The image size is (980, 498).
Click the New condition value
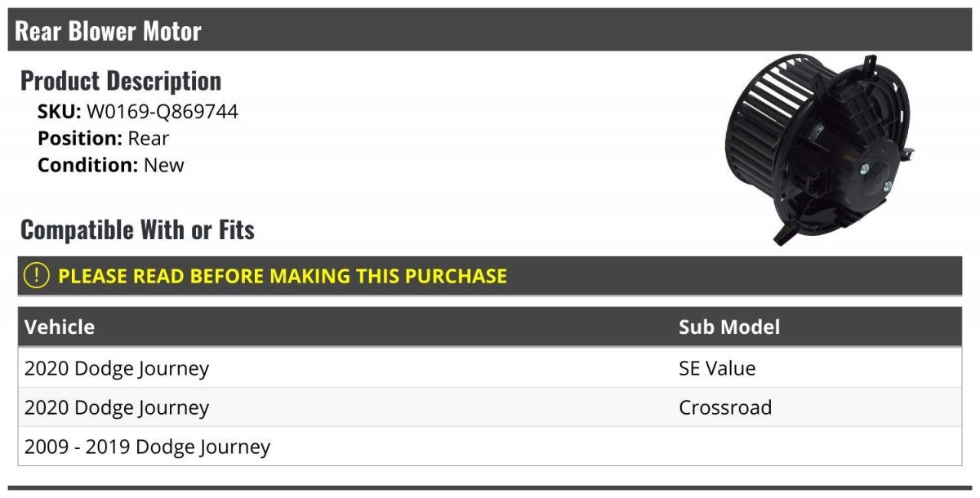[164, 165]
